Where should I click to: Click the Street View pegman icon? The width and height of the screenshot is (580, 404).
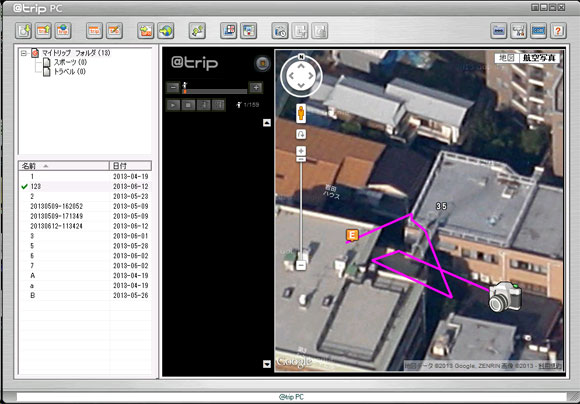click(301, 113)
